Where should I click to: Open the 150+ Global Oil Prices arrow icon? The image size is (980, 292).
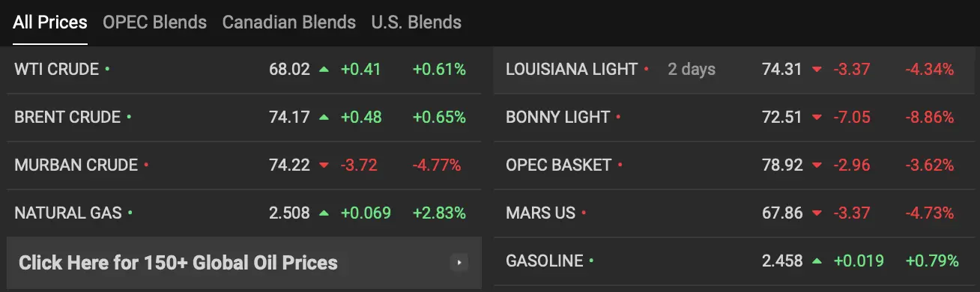(x=459, y=263)
